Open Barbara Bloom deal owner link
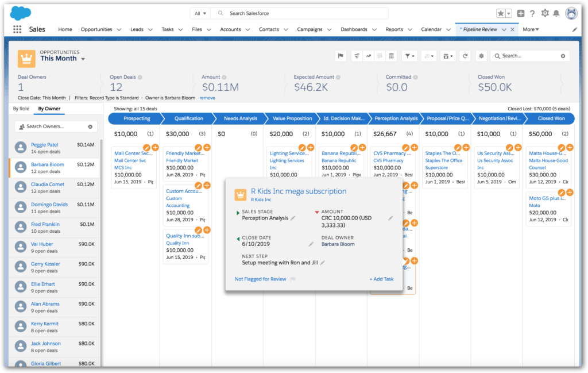 pyautogui.click(x=338, y=244)
